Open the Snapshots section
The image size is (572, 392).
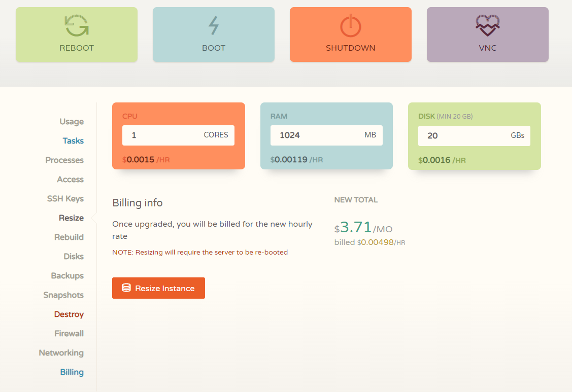pos(63,295)
